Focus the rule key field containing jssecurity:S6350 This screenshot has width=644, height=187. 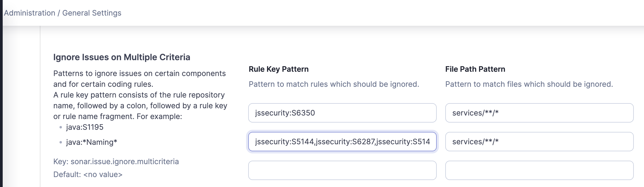[x=342, y=113]
